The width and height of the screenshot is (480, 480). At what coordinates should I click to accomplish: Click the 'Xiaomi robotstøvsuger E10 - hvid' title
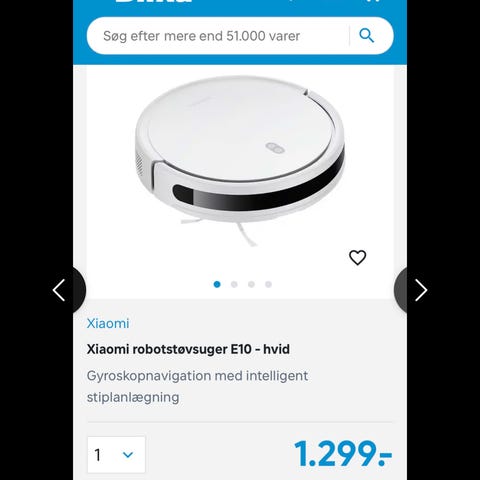tap(188, 349)
